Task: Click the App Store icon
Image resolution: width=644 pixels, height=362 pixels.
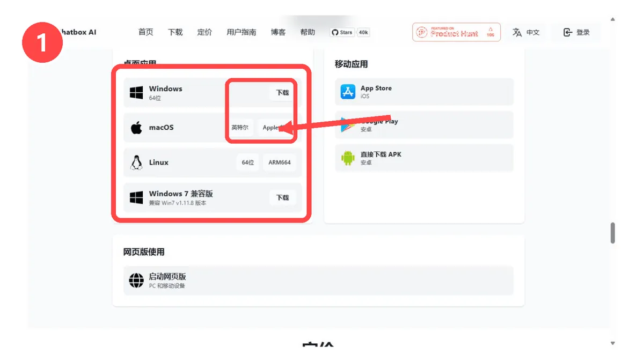Action: tap(348, 92)
